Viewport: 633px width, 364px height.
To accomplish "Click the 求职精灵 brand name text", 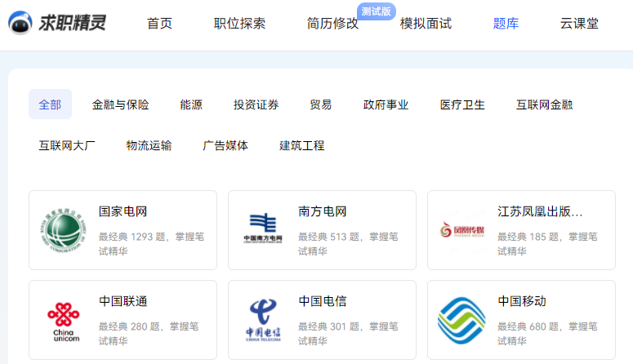I will coord(72,23).
